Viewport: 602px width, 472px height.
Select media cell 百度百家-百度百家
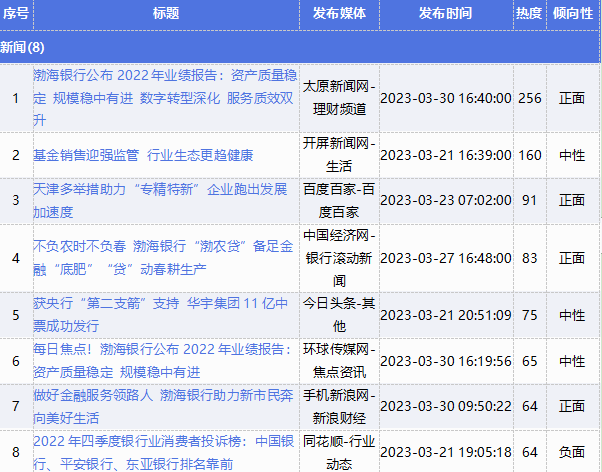tap(339, 200)
